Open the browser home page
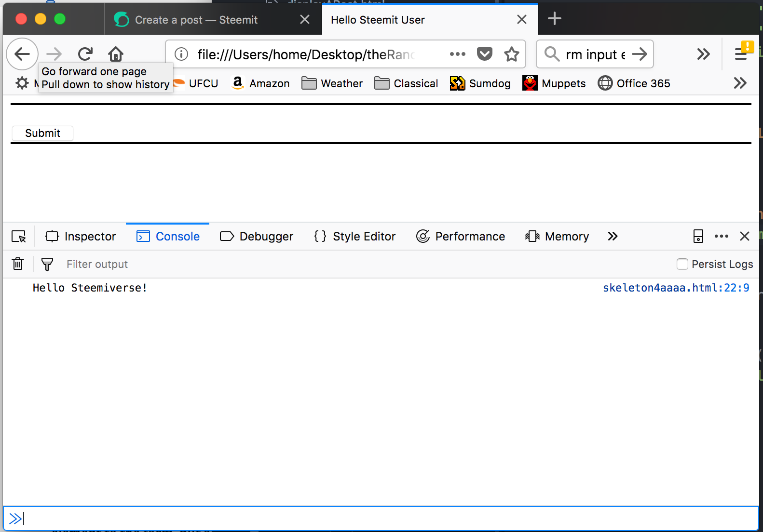Viewport: 763px width, 532px height. [x=116, y=54]
